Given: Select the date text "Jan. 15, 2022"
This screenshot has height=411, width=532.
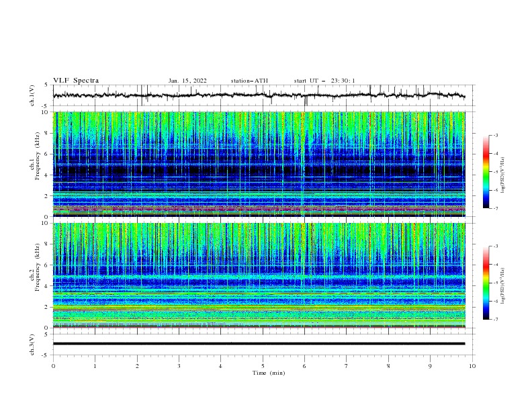Looking at the screenshot, I should [x=187, y=81].
